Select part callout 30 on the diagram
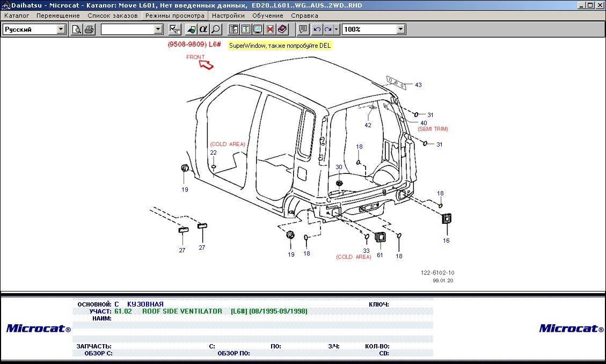Viewport: 606px width, 364px height. 339,168
